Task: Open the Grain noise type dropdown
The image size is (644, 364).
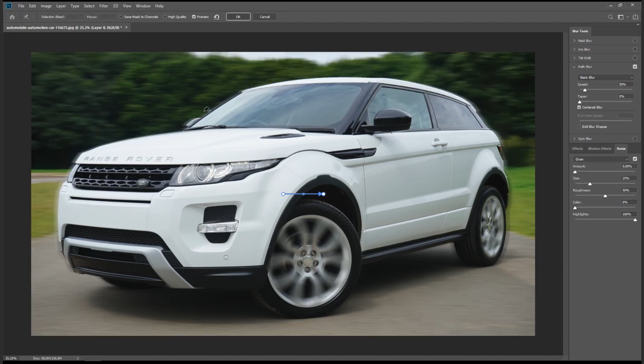Action: click(x=601, y=159)
